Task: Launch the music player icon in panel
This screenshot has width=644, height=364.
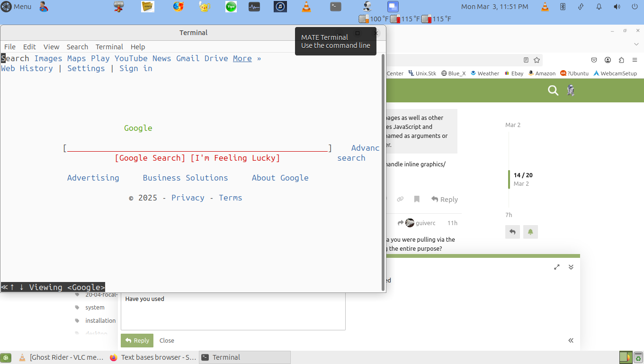Action: tap(280, 7)
